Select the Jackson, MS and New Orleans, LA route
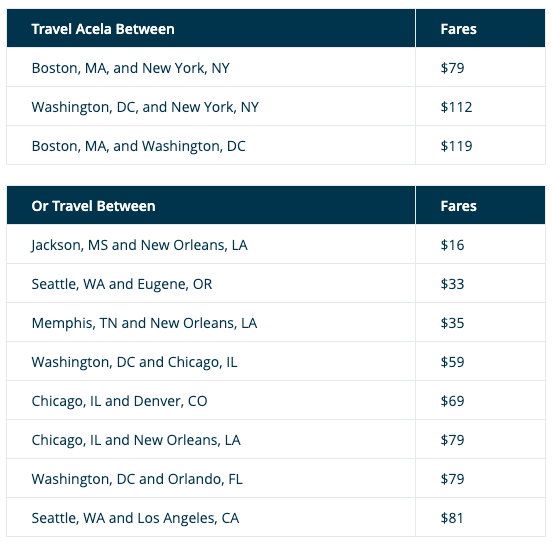This screenshot has height=546, width=552. (x=139, y=245)
